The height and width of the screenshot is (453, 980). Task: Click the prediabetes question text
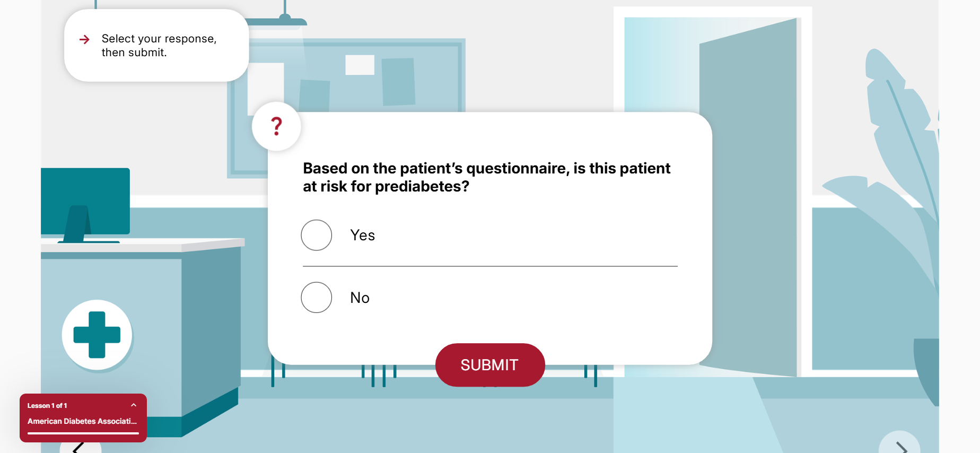click(x=486, y=177)
